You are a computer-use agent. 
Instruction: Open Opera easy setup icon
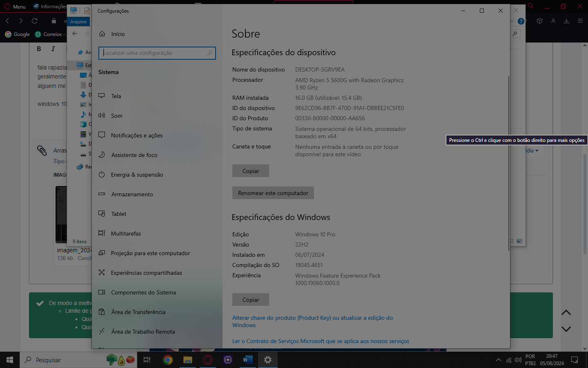tap(580, 21)
